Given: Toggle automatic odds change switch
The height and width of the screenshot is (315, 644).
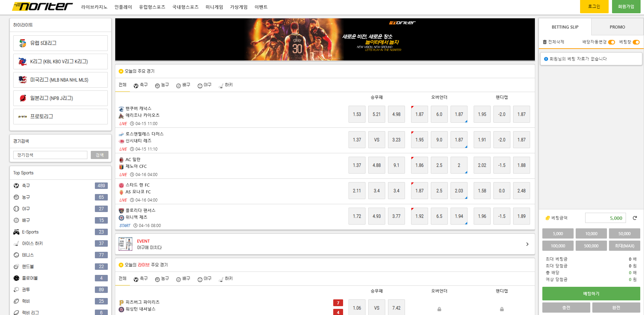Looking at the screenshot, I should coord(611,42).
